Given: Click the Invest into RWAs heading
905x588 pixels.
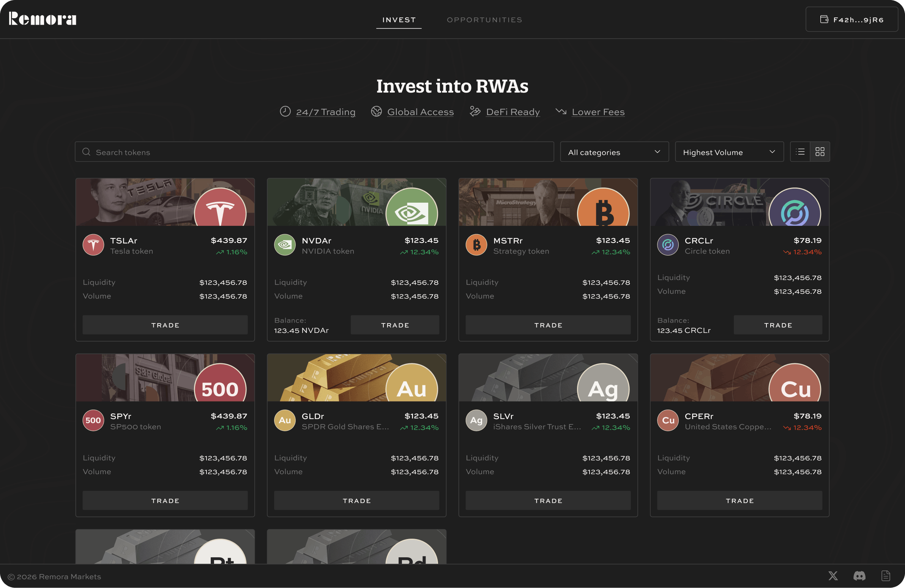Looking at the screenshot, I should [452, 86].
